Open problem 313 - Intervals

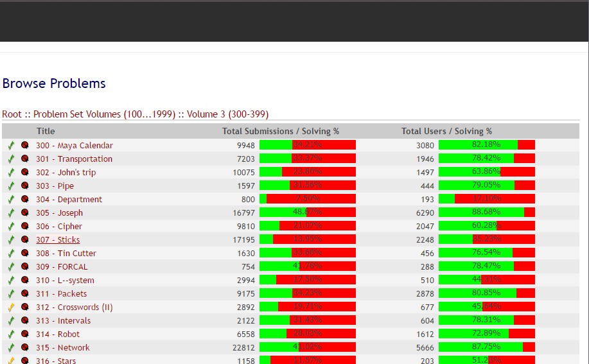point(63,321)
